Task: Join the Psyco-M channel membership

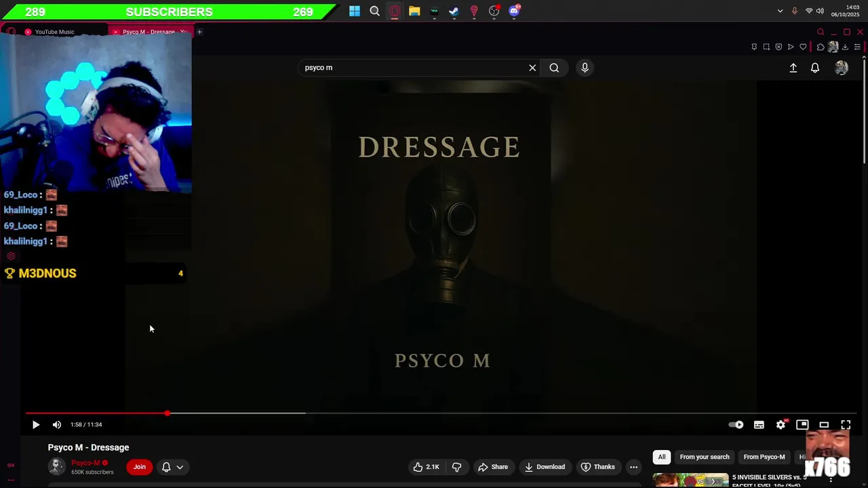Action: (140, 467)
